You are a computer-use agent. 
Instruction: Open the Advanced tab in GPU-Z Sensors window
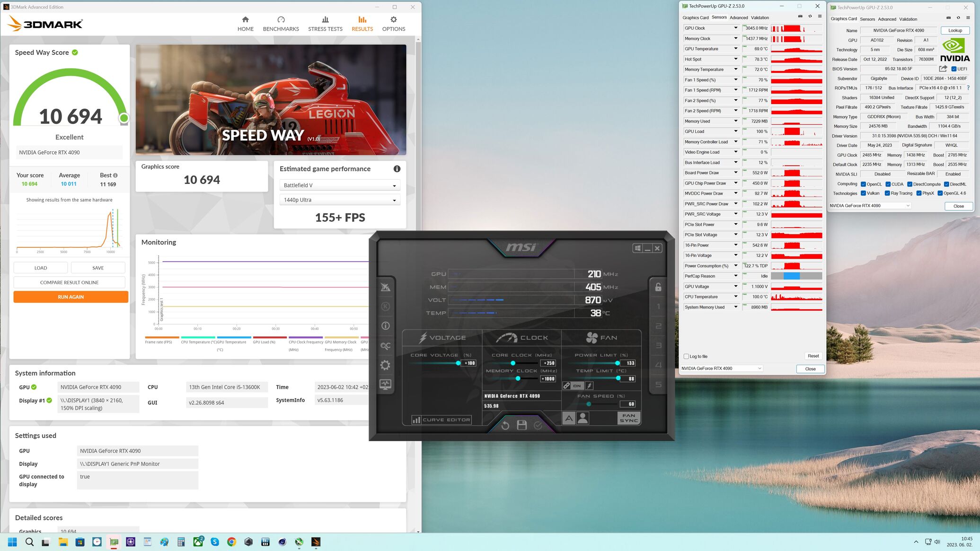[x=738, y=17]
